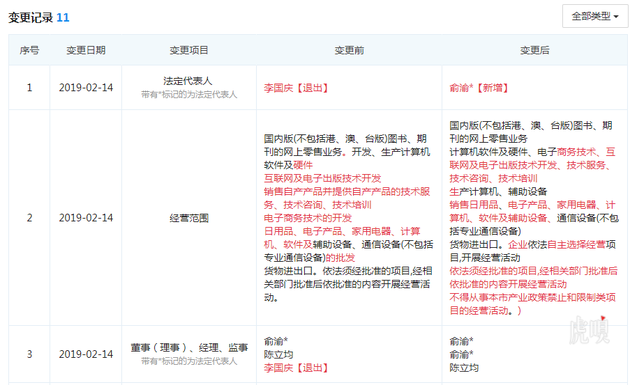
Task: Click 李国庆【退出】 in the third row
Action: pyautogui.click(x=296, y=368)
